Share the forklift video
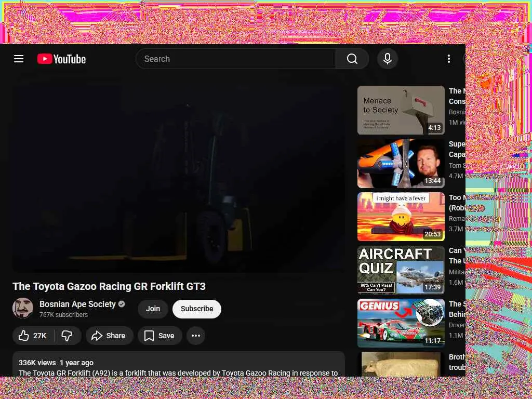532x399 pixels. (109, 336)
